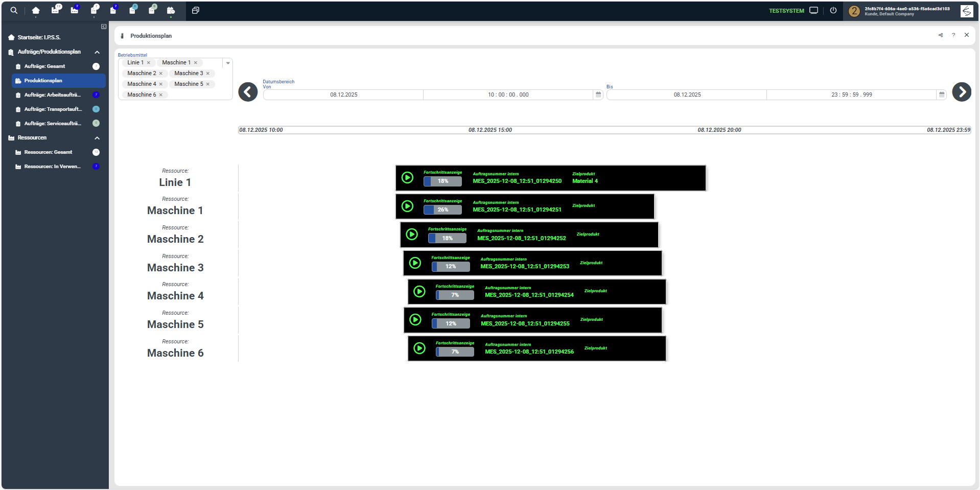Click the monitor icon beside TESTSYSTEM
The image size is (980, 490).
pos(814,10)
